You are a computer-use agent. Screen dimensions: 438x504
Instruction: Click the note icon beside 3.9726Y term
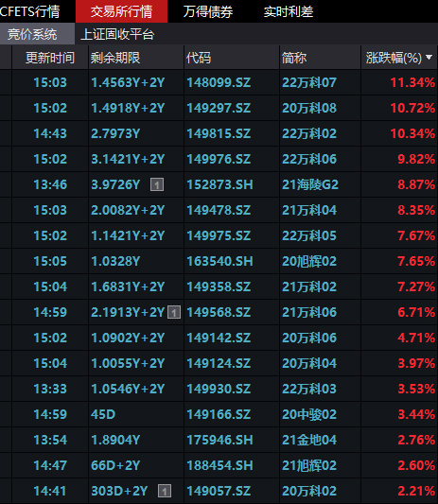click(157, 184)
